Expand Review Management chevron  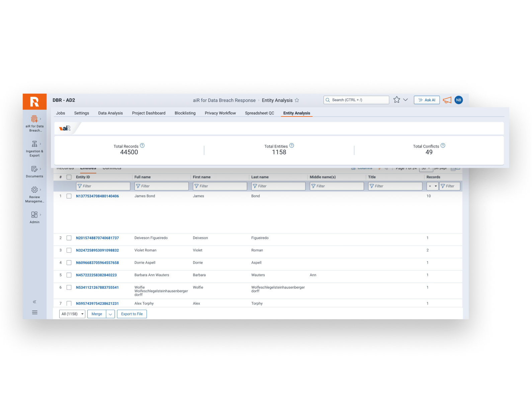[x=40, y=190]
